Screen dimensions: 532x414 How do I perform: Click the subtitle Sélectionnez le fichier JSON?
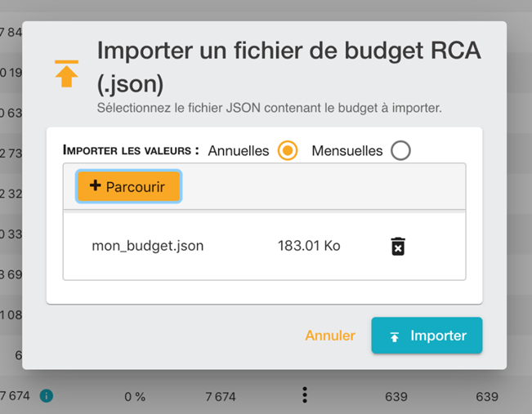(270, 108)
